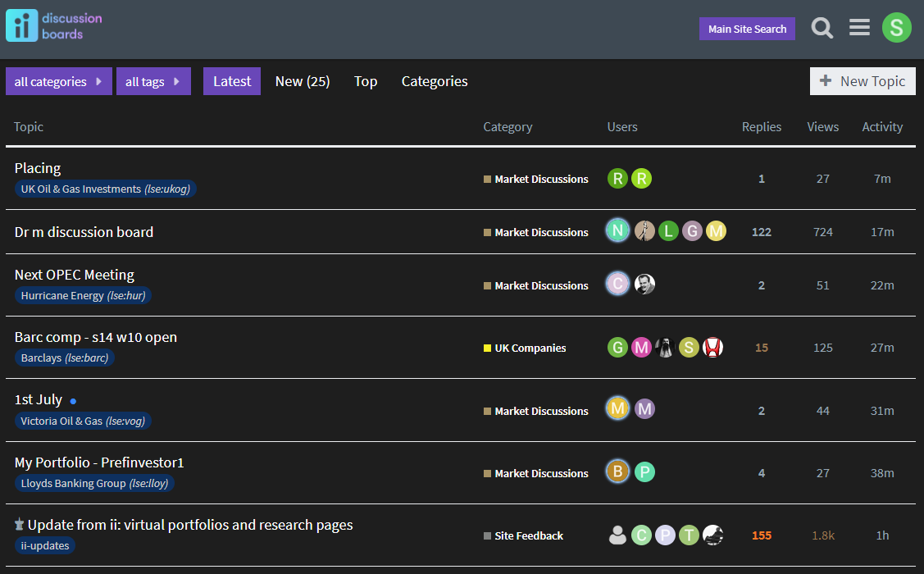Open My Portfolio - Prefinvestor1 topic

99,462
